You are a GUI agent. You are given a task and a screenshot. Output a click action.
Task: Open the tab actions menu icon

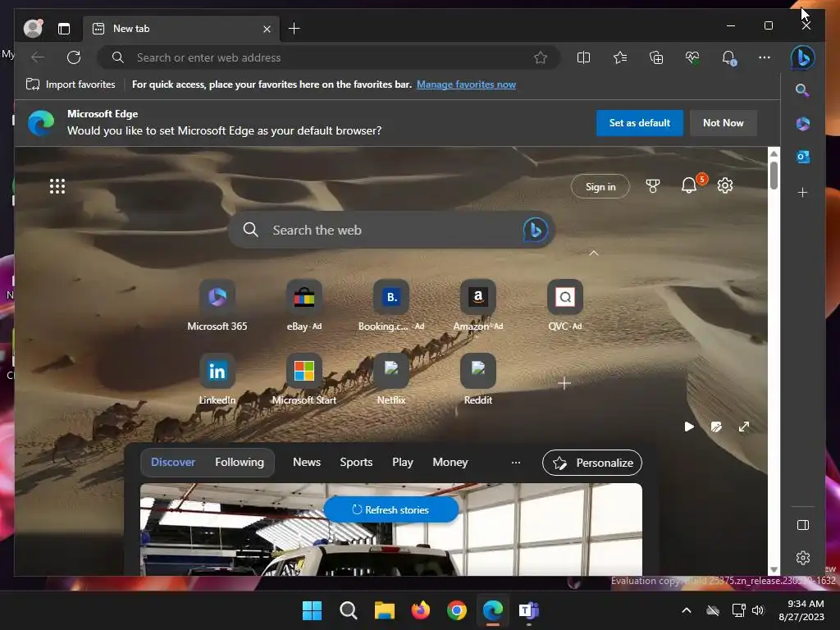[64, 29]
